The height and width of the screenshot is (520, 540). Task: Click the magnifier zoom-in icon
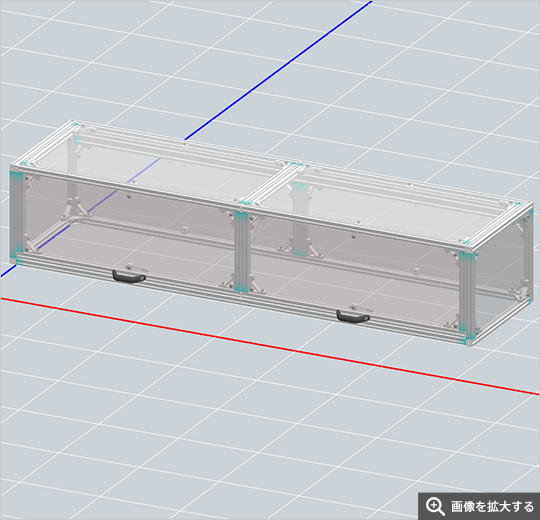434,506
